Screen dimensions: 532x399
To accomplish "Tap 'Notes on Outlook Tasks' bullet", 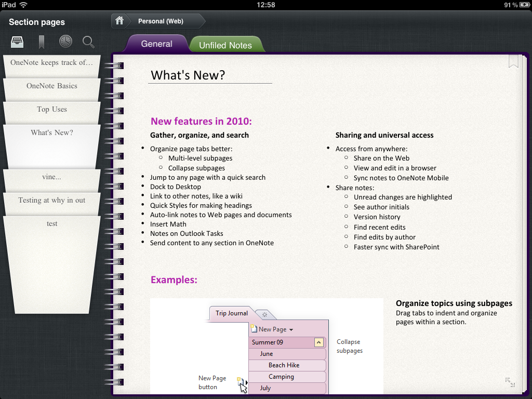I will pyautogui.click(x=187, y=233).
